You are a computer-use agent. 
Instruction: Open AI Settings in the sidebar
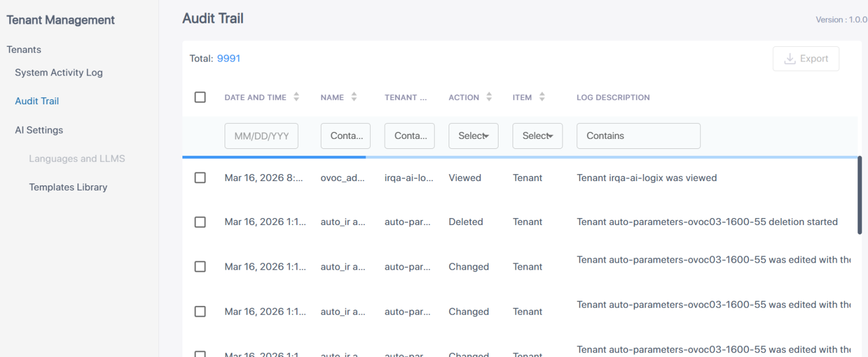click(39, 130)
